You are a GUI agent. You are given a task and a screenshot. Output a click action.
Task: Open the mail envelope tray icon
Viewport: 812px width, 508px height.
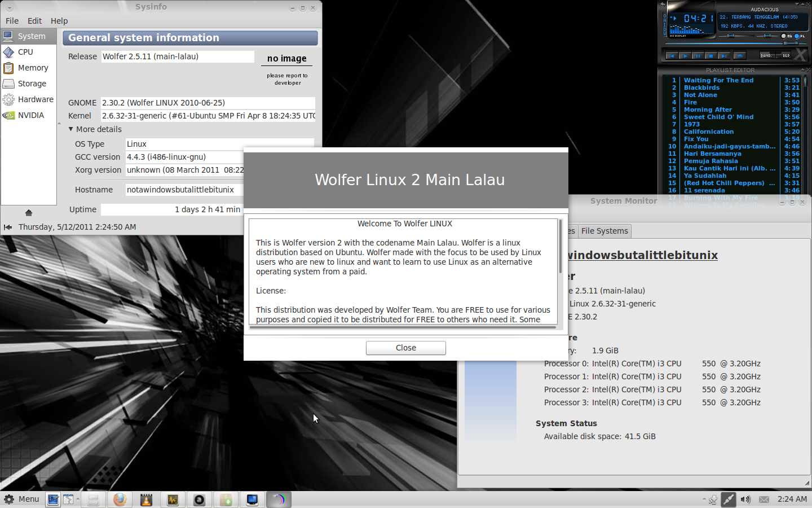(x=764, y=499)
